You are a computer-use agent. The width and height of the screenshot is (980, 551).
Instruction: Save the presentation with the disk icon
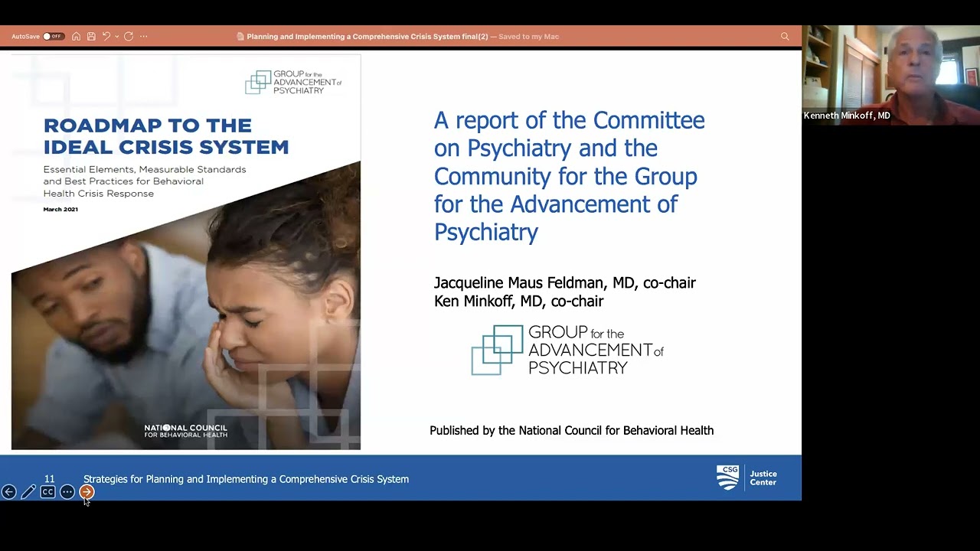91,36
